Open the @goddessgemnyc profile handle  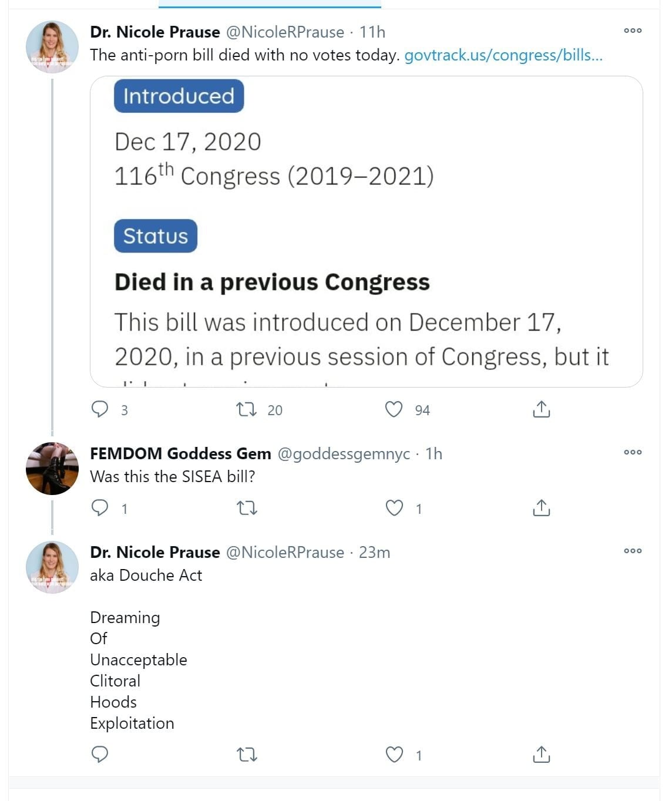(x=344, y=453)
